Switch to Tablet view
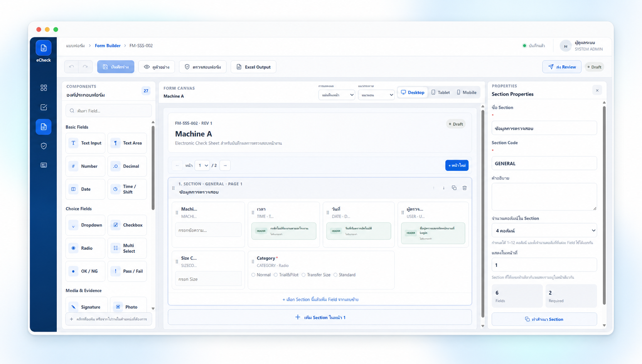The width and height of the screenshot is (642, 364). [x=440, y=93]
